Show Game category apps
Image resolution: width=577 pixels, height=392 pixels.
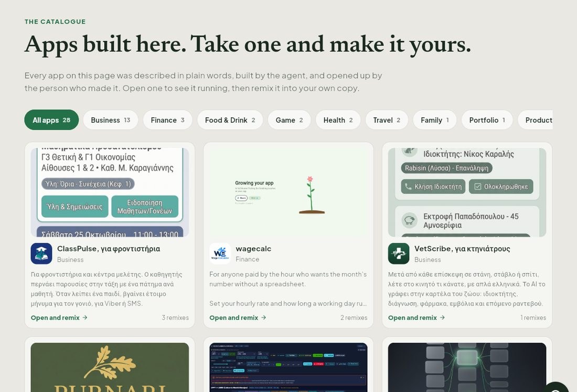click(289, 120)
